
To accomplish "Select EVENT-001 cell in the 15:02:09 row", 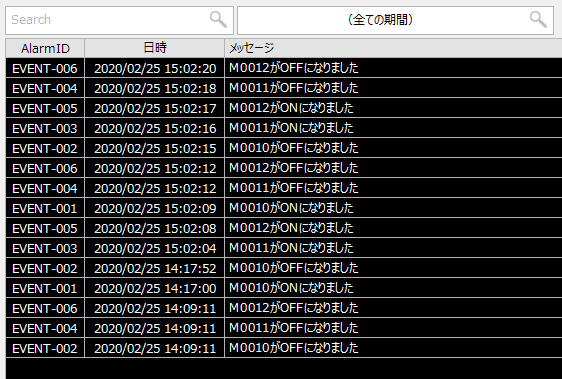I will pos(45,208).
